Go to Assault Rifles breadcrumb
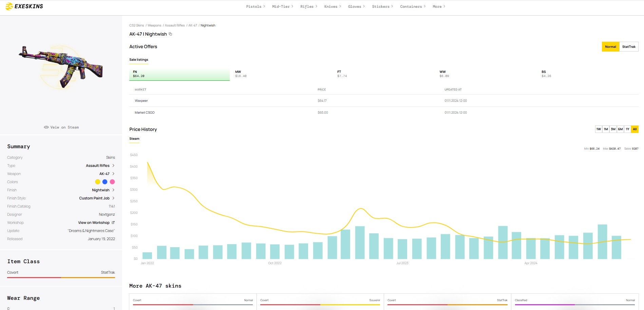This screenshot has height=310, width=644. click(175, 25)
